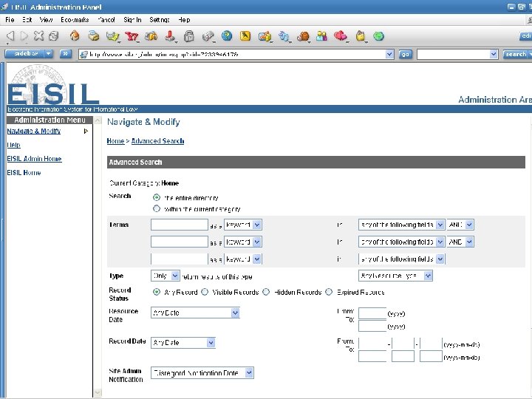The width and height of the screenshot is (532, 399).
Task: Click sidebar scrollbar down arrow
Action: click(x=98, y=392)
